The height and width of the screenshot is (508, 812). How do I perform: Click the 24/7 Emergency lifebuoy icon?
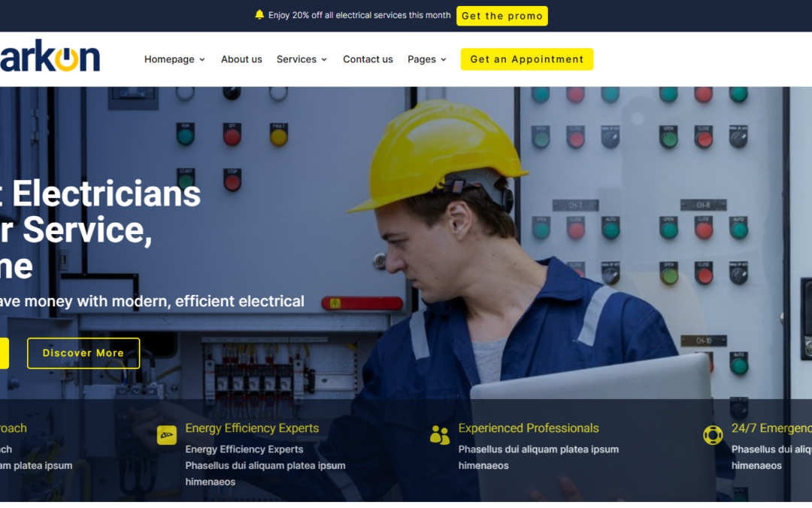[x=713, y=435]
